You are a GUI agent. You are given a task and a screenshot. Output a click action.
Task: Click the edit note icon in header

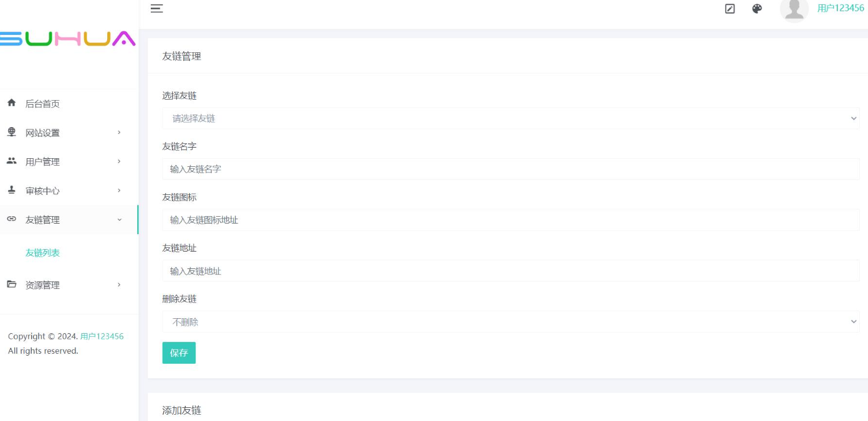click(730, 9)
